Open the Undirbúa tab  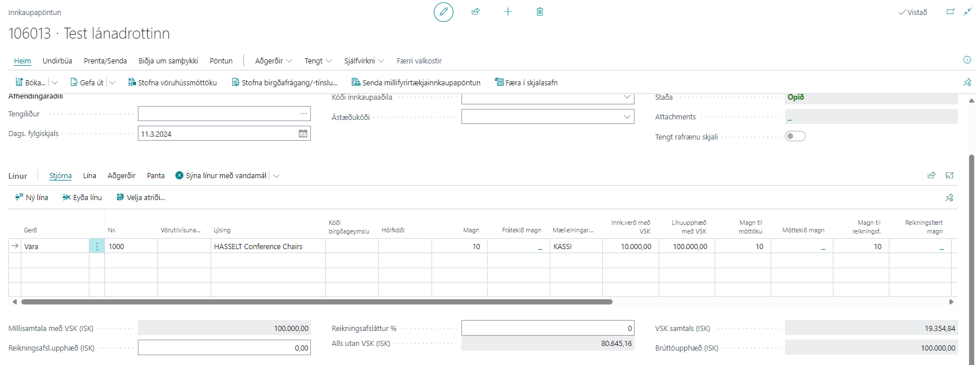(x=57, y=61)
